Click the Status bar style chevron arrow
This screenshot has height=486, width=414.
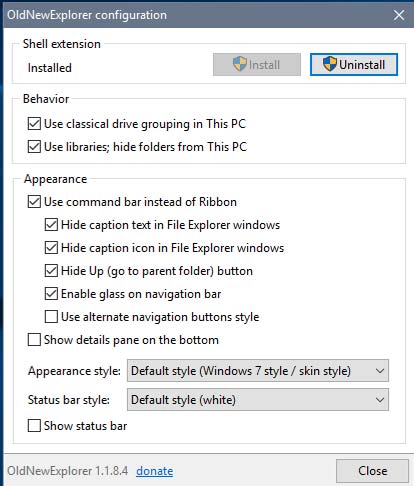point(380,400)
